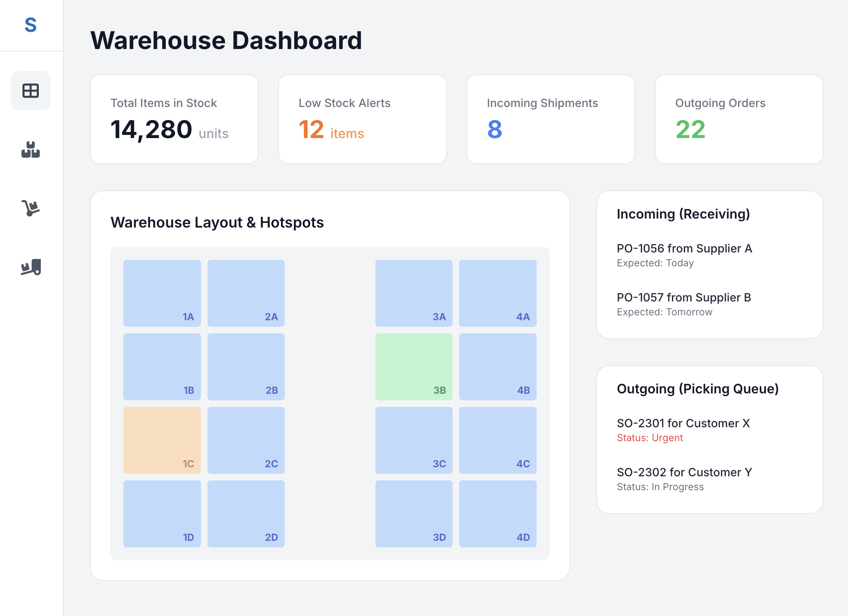The width and height of the screenshot is (848, 616).
Task: Click the Warehouse Layout & Hotspots title
Action: (217, 222)
